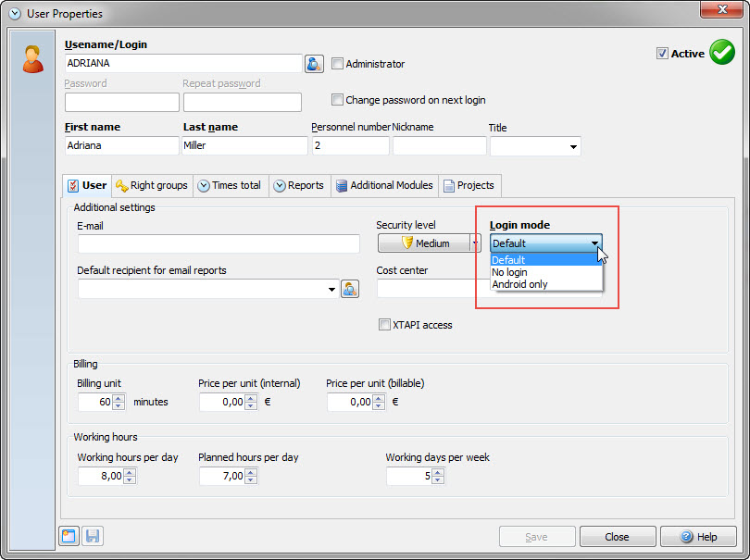
Task: Click the collapse arrow icon in title bar
Action: tap(15, 14)
